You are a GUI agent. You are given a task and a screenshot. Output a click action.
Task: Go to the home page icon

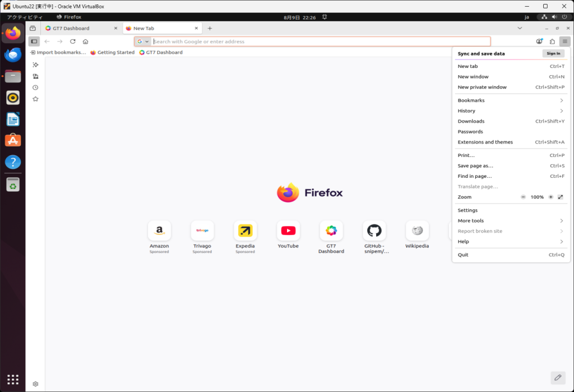(x=85, y=41)
